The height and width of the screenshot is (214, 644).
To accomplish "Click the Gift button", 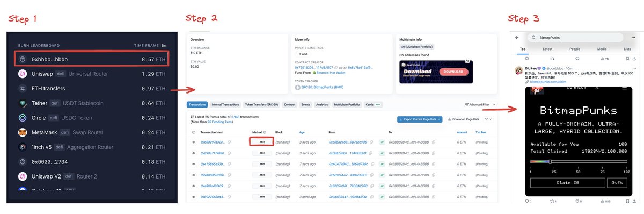I will click(617, 182).
